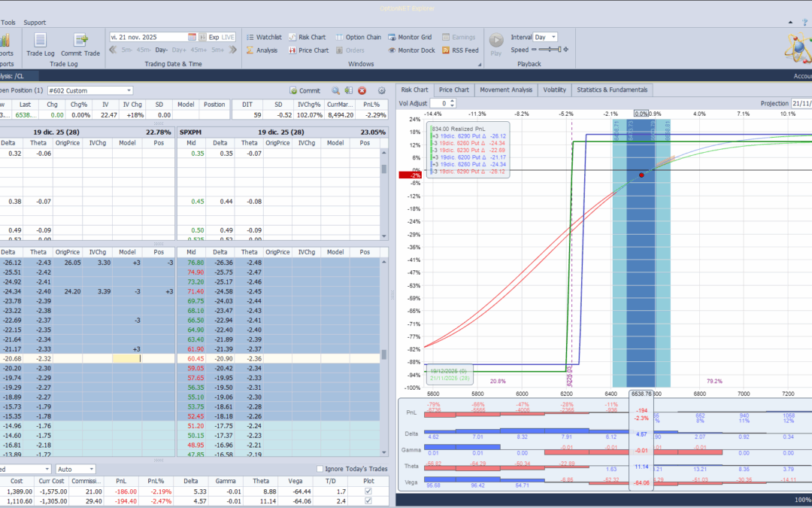Click the highlighted yellow Model cell at -20.68

click(127, 359)
